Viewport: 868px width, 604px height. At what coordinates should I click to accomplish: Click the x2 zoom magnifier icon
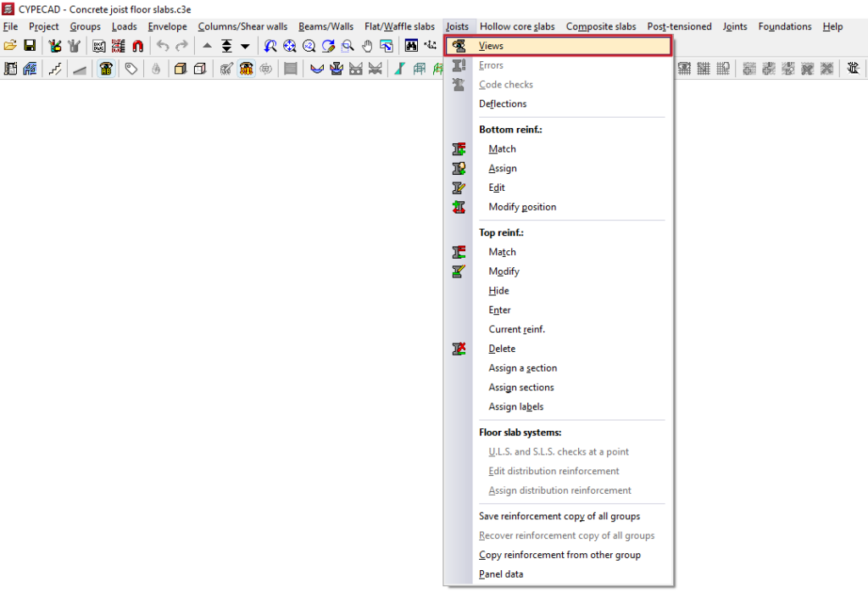point(309,46)
